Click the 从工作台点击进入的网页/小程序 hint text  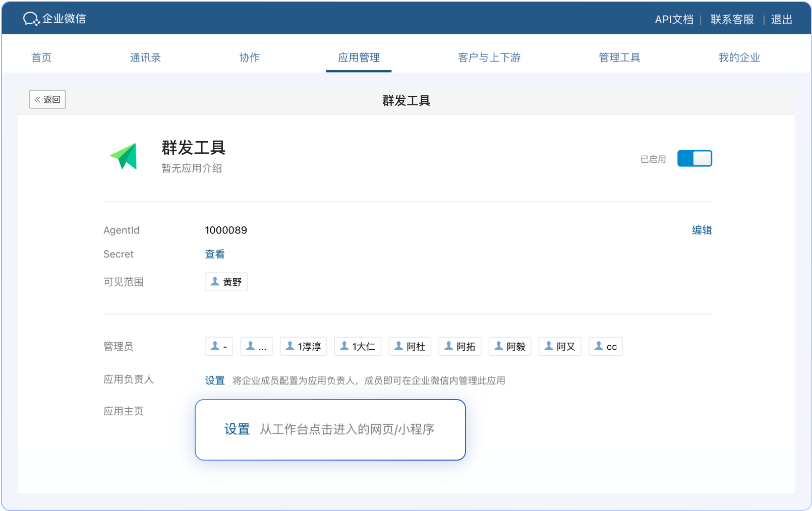click(x=347, y=429)
